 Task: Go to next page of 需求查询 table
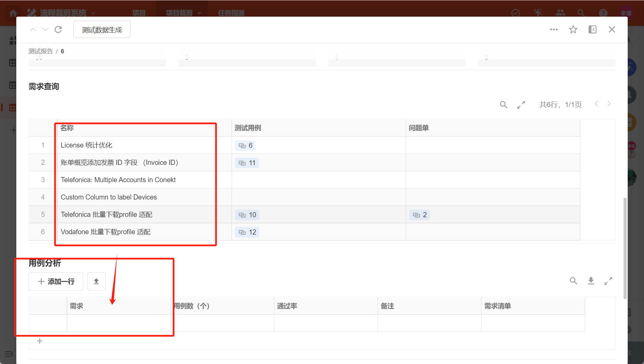tap(609, 104)
